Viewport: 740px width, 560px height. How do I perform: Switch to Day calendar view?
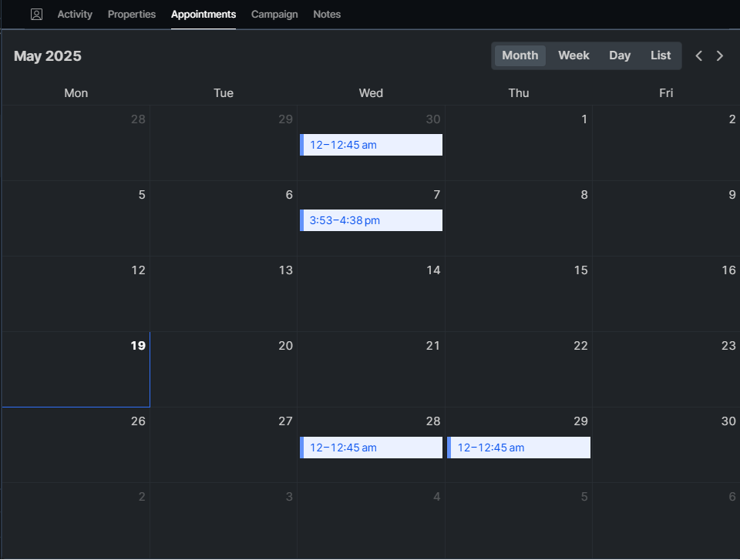pyautogui.click(x=620, y=55)
